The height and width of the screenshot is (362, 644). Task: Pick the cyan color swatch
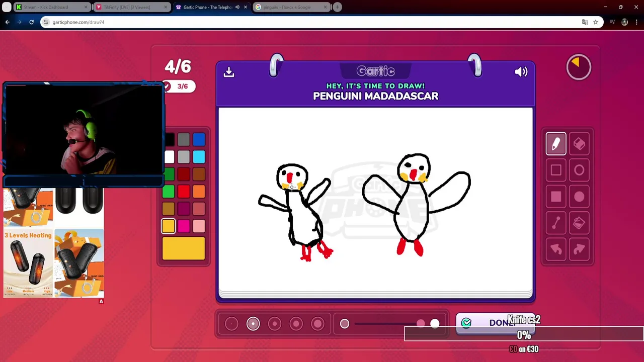199,157
